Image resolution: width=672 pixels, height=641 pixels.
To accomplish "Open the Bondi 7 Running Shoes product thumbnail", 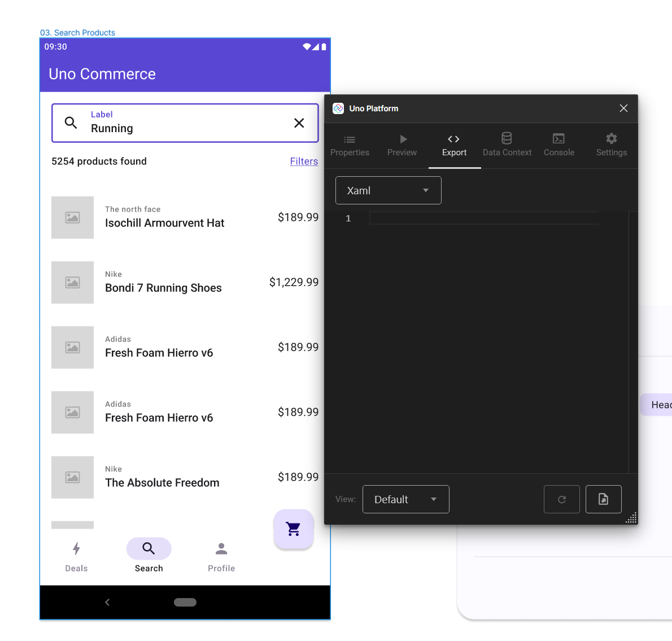I will 72,282.
